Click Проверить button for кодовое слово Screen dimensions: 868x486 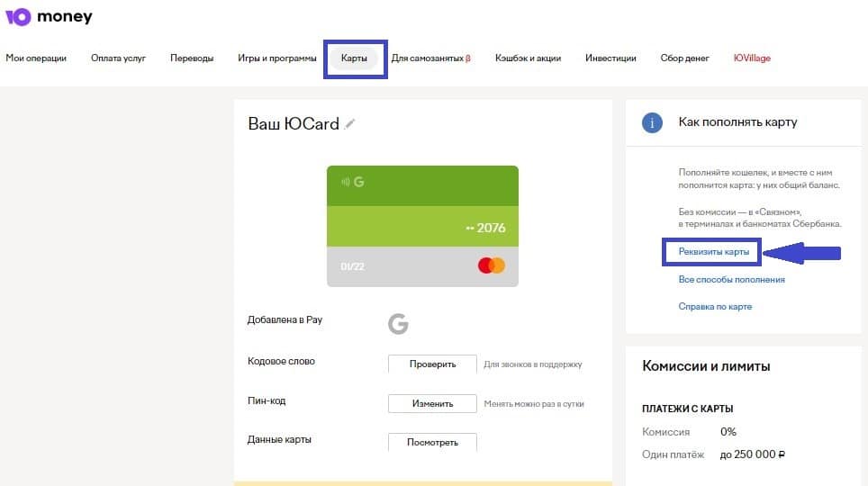[432, 364]
